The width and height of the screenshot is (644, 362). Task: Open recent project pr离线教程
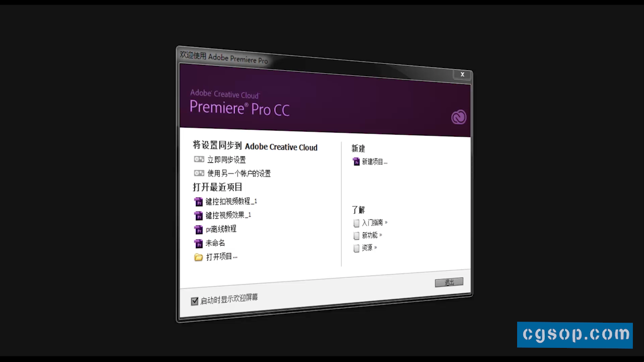[x=221, y=229]
